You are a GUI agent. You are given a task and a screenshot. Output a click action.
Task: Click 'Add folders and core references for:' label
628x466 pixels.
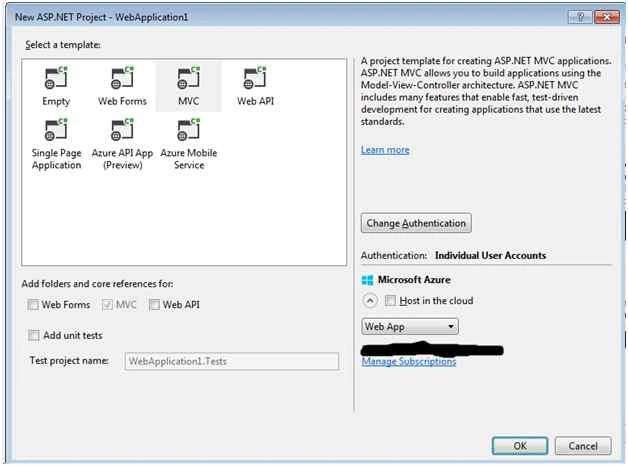point(97,283)
